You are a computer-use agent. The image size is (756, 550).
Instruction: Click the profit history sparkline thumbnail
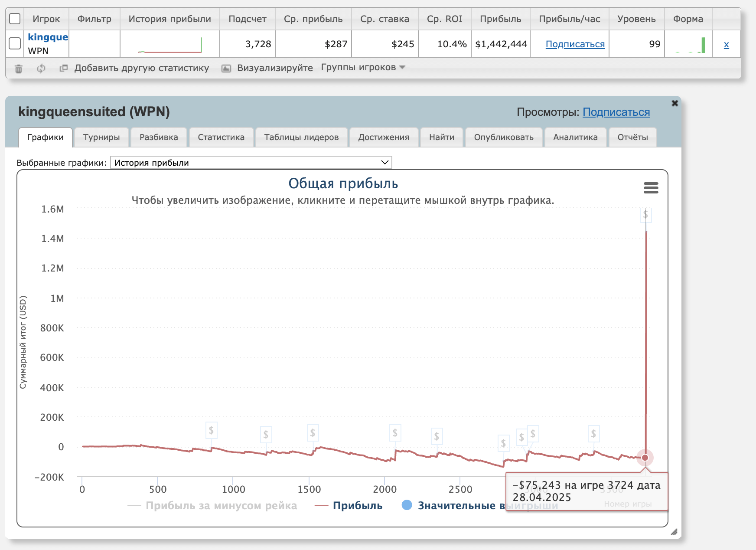pos(170,45)
